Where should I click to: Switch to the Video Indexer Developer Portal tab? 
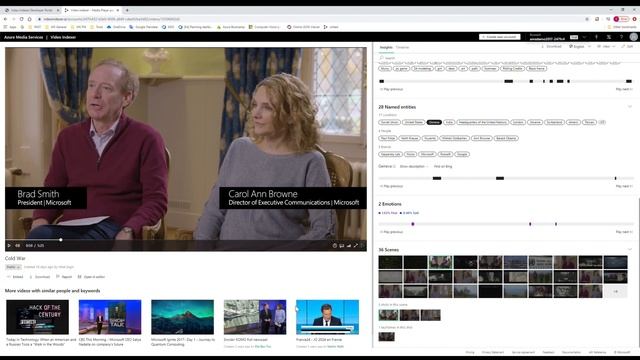point(31,10)
